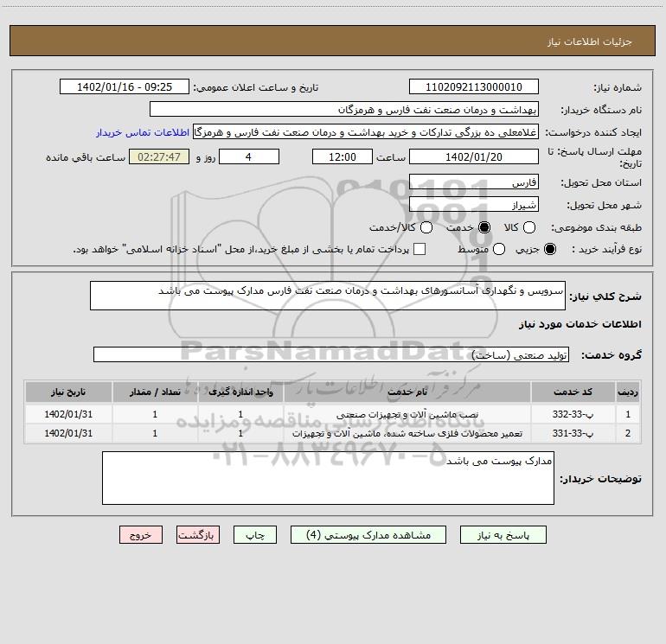Choose the متوسط purchase type radio

click(499, 249)
